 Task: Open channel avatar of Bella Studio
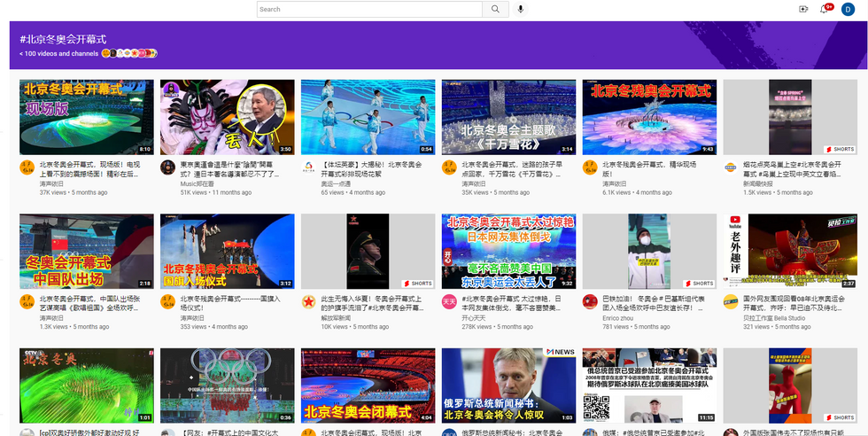[x=731, y=302]
